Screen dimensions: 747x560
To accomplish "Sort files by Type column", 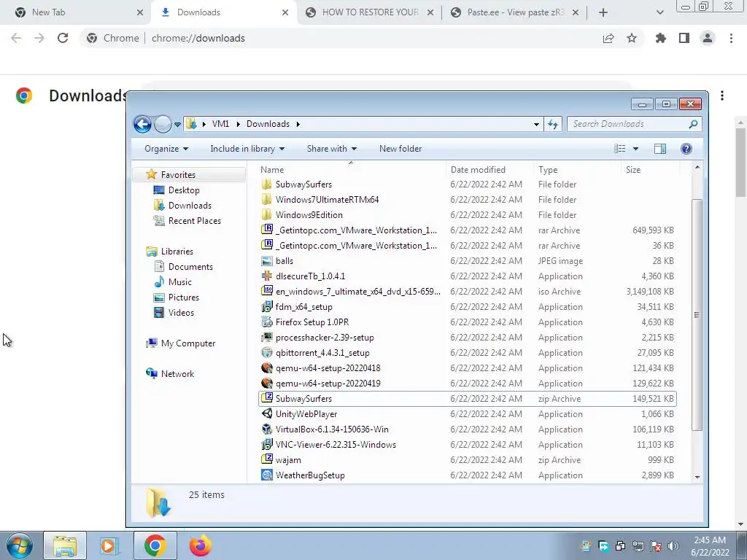I will pyautogui.click(x=548, y=169).
